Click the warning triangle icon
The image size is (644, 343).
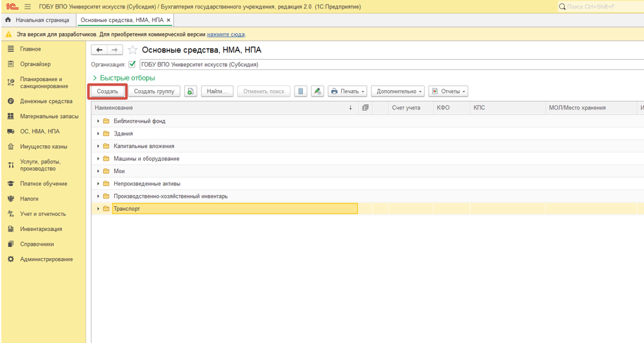point(8,34)
